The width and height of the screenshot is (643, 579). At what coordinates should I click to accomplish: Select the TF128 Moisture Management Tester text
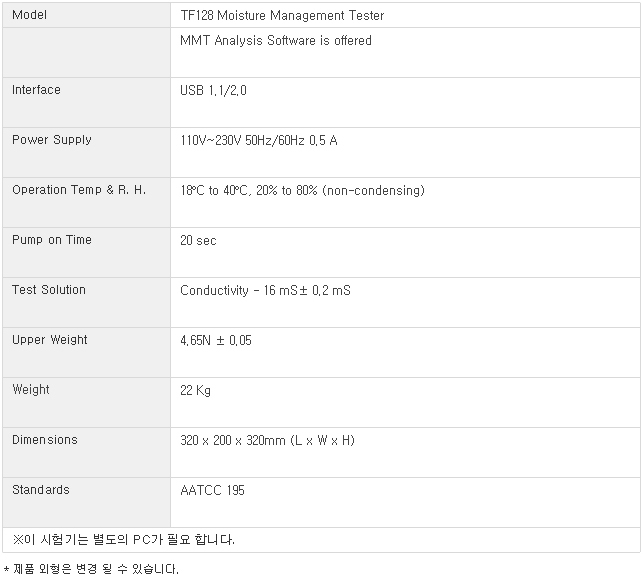pos(282,16)
